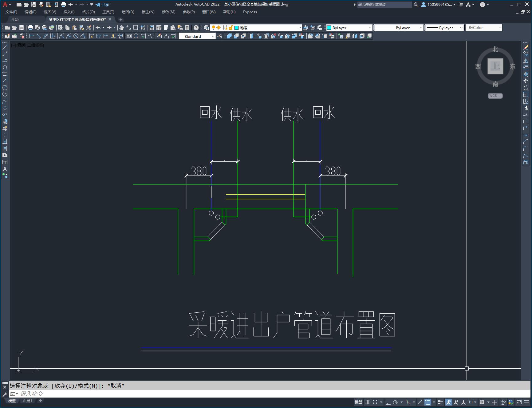Activate the Pan hand tool
The image size is (532, 408).
(121, 28)
